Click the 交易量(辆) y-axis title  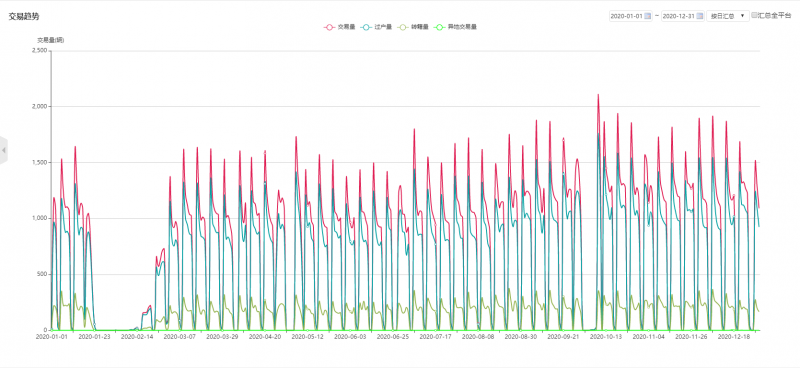click(51, 40)
